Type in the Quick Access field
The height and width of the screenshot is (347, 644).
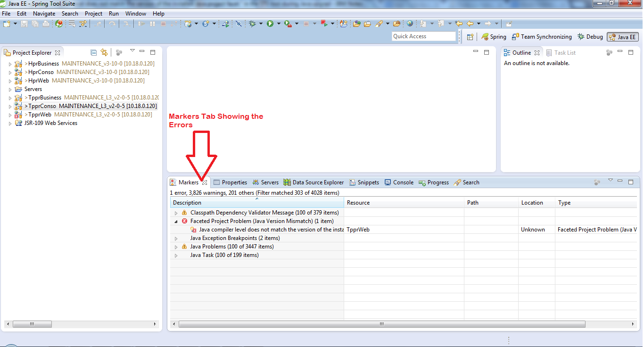click(x=423, y=36)
